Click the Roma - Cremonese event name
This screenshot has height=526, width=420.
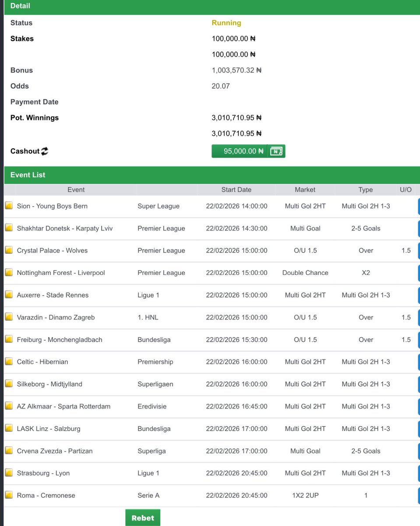46,495
